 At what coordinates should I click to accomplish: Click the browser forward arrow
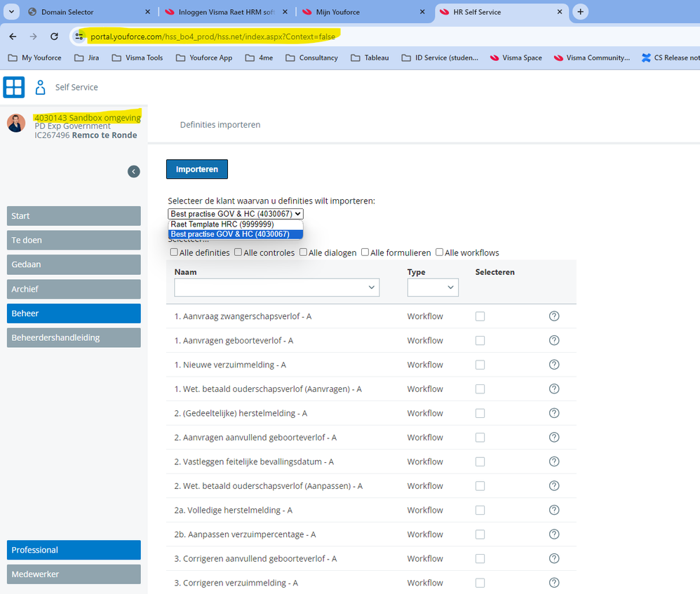(34, 36)
